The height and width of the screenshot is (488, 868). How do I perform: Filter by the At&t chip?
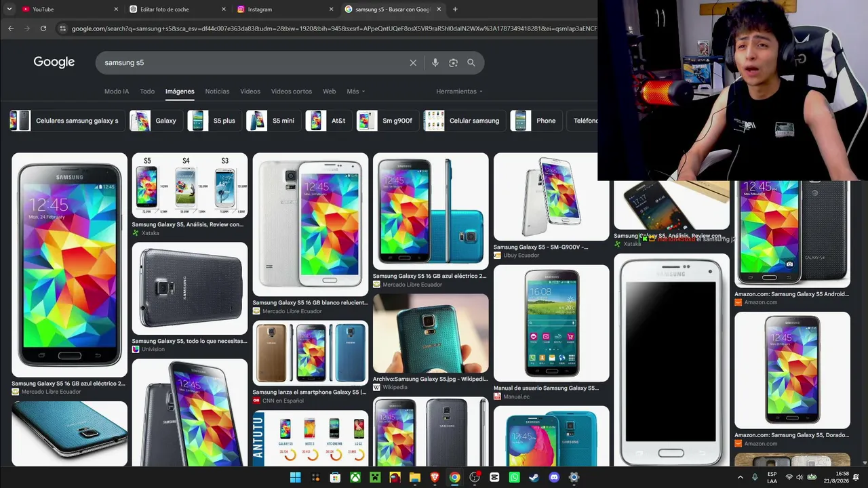(328, 121)
